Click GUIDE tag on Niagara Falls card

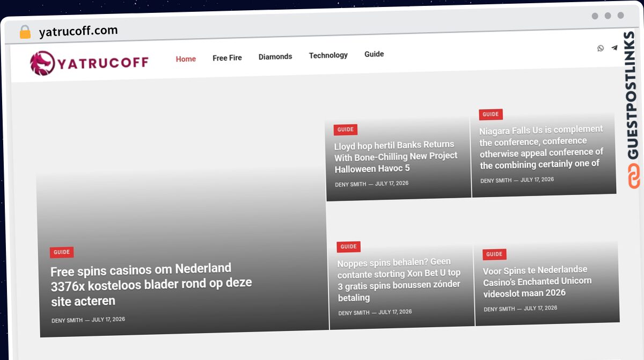[x=491, y=114]
